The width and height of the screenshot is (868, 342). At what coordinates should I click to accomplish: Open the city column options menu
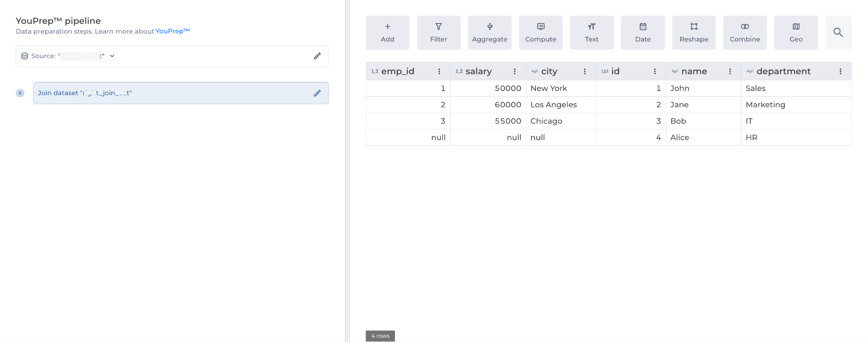585,72
